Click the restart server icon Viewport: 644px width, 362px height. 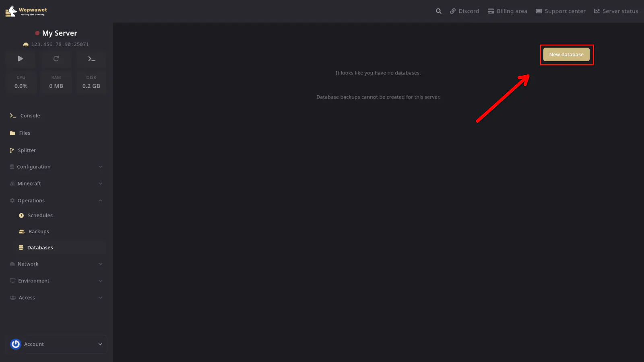point(56,59)
